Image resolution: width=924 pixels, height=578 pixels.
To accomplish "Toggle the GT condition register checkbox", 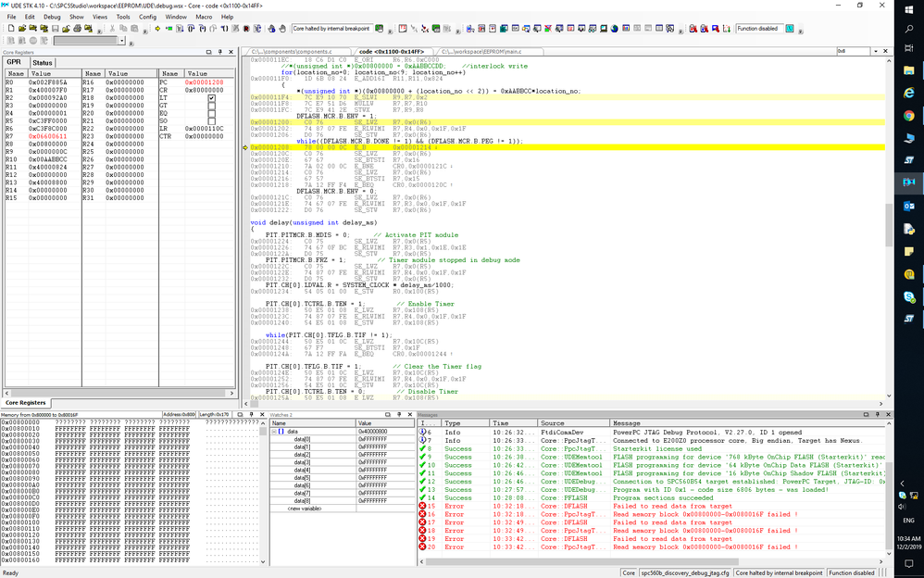I will click(x=211, y=106).
